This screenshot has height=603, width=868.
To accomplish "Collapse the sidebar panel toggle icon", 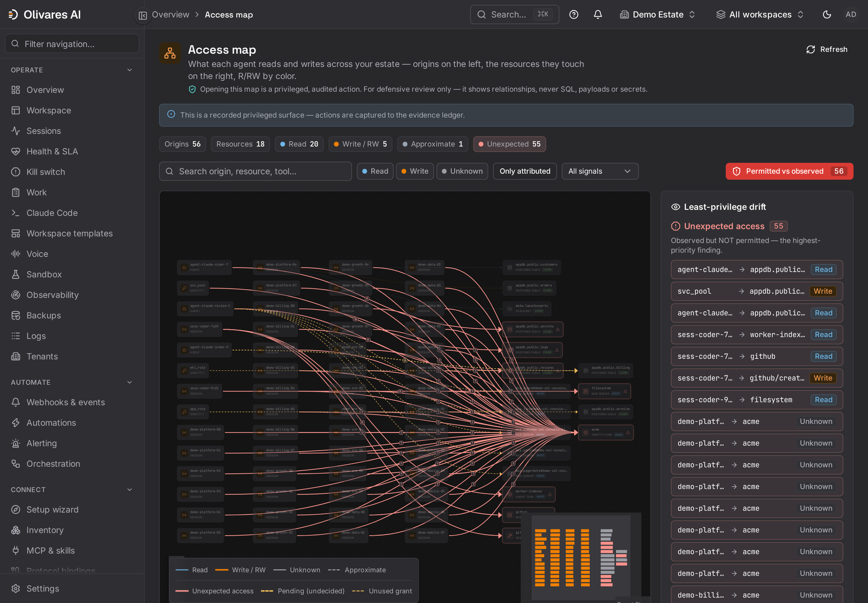I will (143, 15).
